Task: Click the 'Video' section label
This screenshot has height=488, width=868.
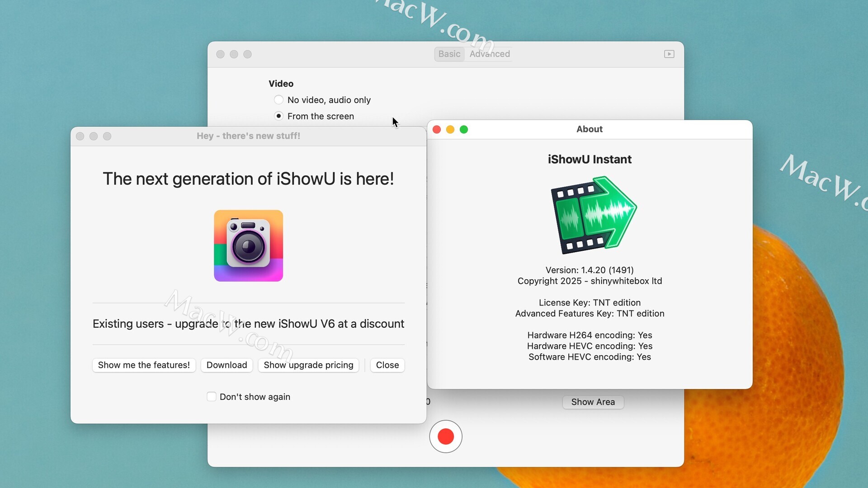Action: point(281,84)
